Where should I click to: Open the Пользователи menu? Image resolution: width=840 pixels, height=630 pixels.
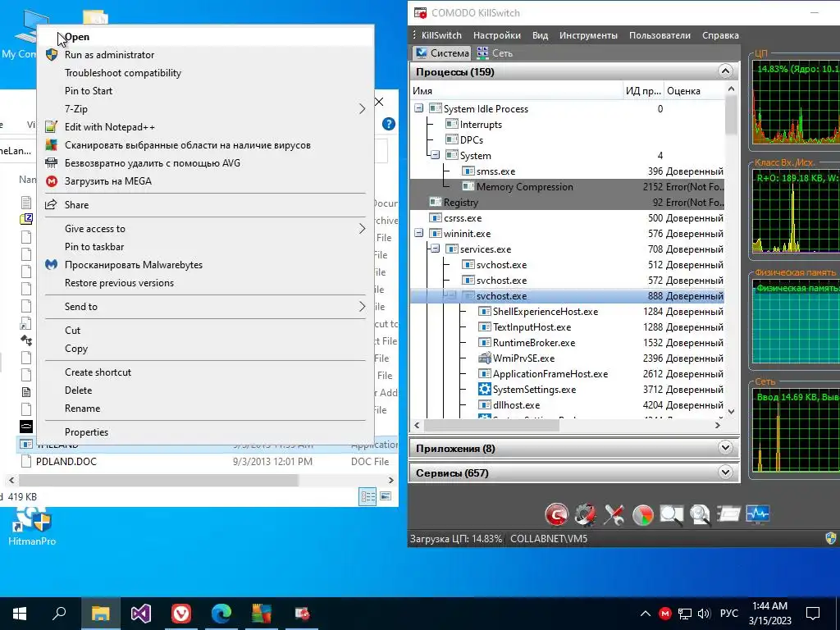point(660,35)
